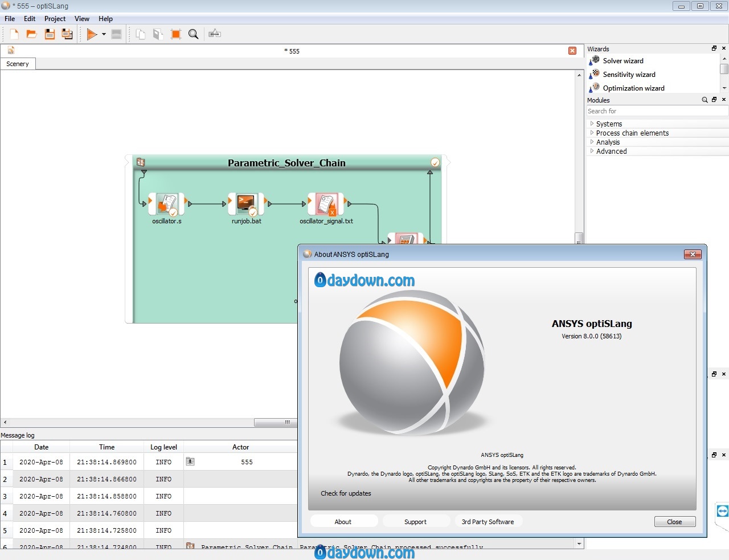Open the run options dropdown arrow
This screenshot has width=729, height=560.
[104, 34]
